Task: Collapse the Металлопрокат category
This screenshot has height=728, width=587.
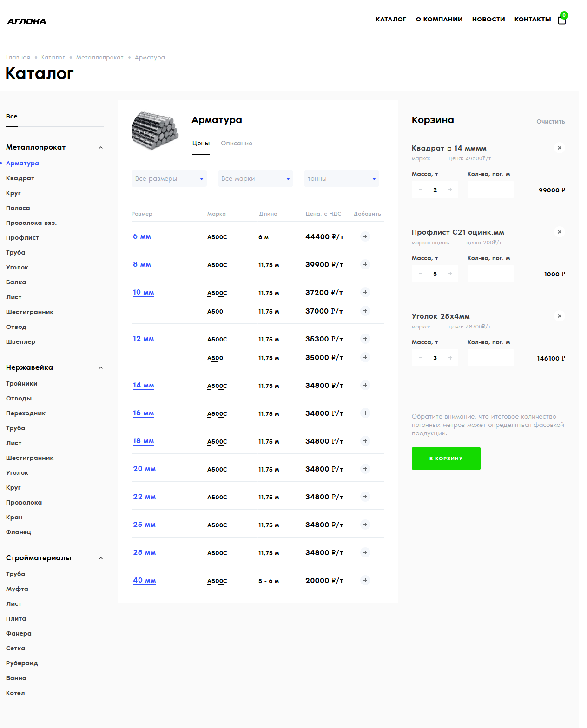Action: (x=101, y=147)
